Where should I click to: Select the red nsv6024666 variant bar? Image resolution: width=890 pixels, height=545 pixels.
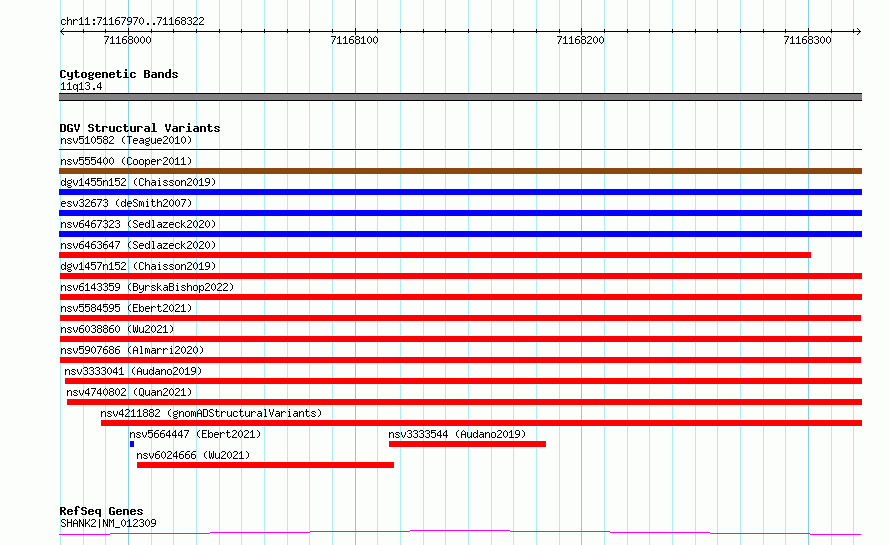tap(265, 465)
